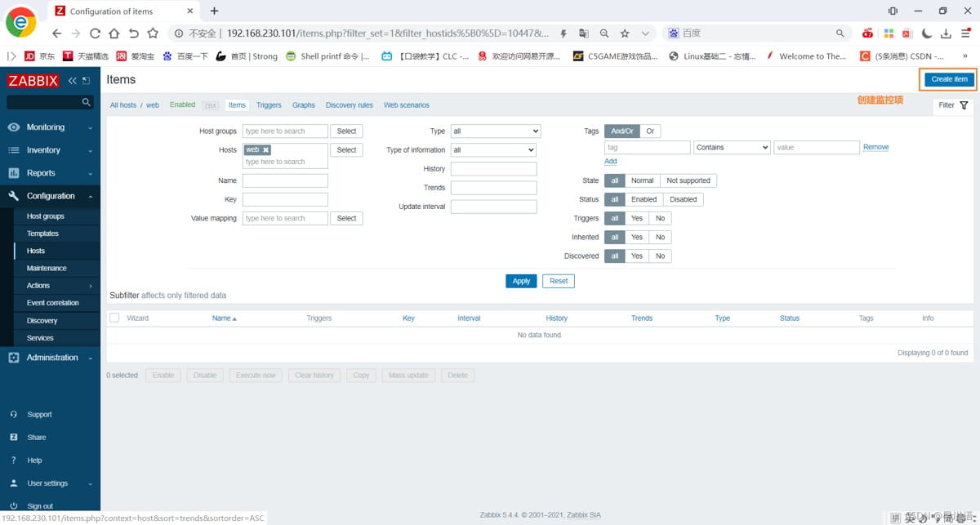Screen dimensions: 980x525
Task: Click the Create item button
Action: [x=949, y=79]
